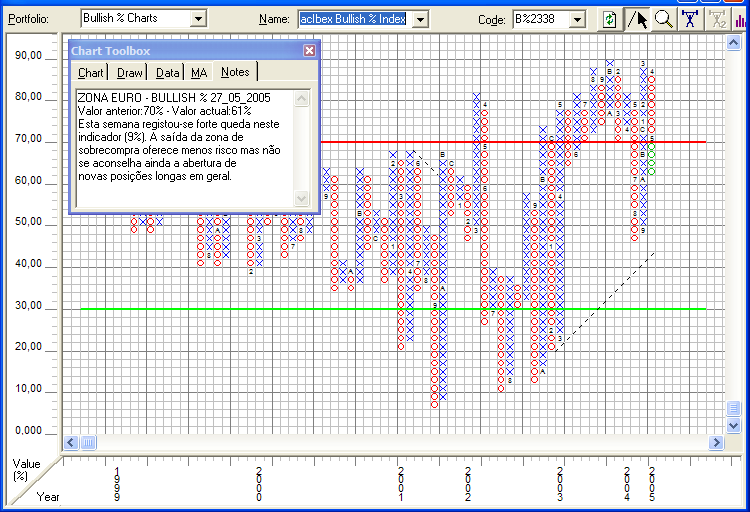The width and height of the screenshot is (750, 512).
Task: Click the vertical scrollbar thumb
Action: point(733,408)
